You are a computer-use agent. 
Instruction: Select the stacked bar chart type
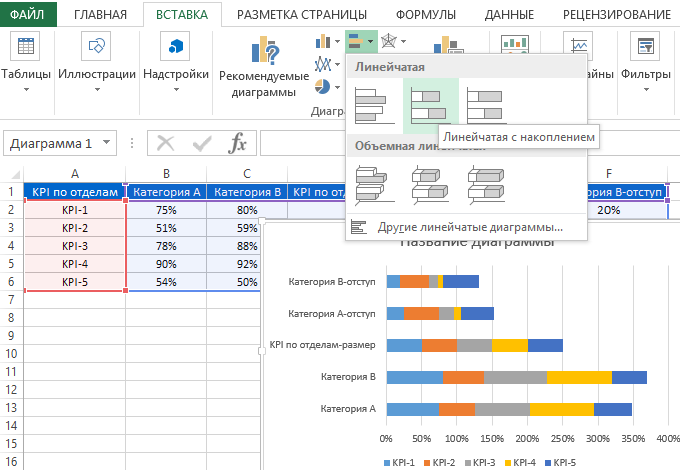click(x=430, y=102)
